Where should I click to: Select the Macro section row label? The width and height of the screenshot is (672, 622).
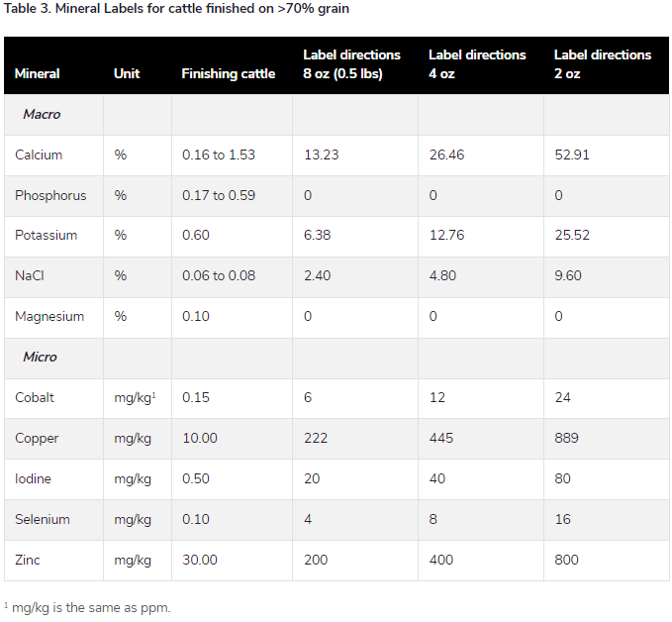point(42,115)
